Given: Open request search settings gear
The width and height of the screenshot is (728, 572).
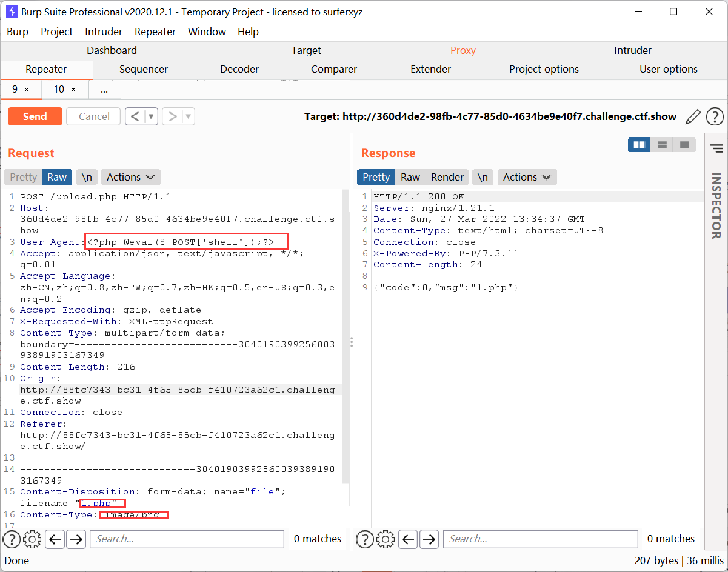Looking at the screenshot, I should [33, 539].
